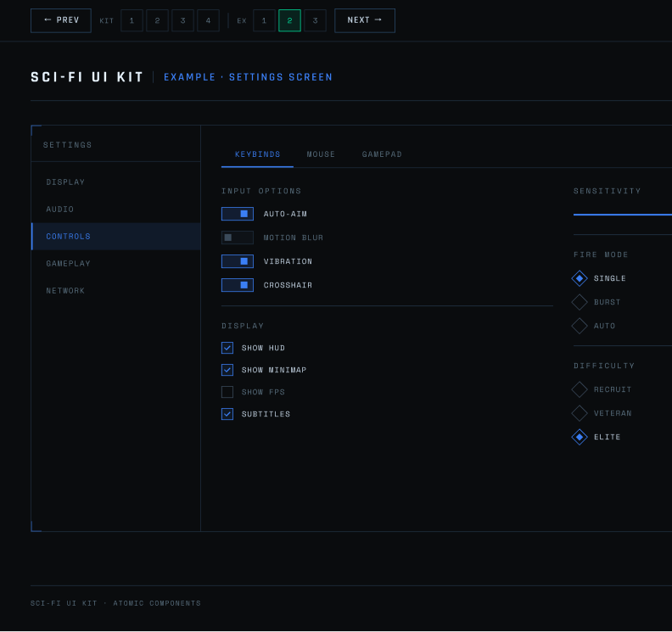
Task: Check the Show FPS checkbox
Action: tap(227, 392)
